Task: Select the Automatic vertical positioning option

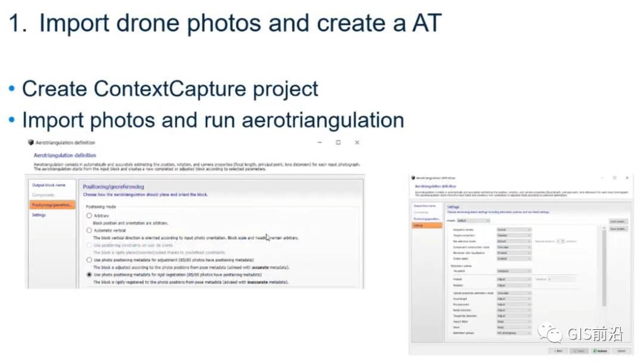Action: point(89,231)
